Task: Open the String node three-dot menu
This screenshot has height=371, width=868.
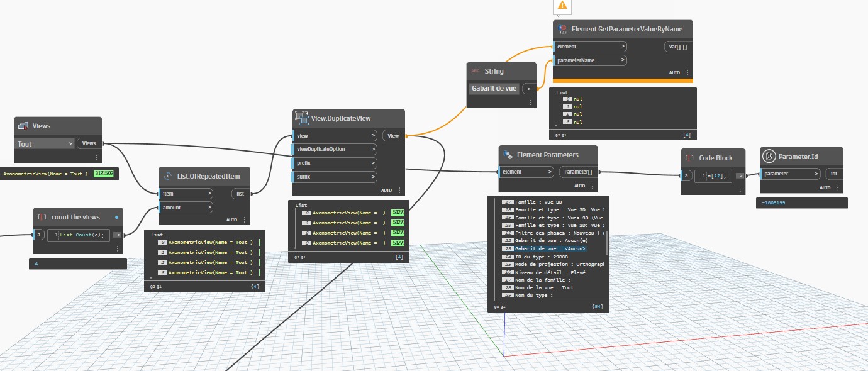Action: tap(531, 102)
